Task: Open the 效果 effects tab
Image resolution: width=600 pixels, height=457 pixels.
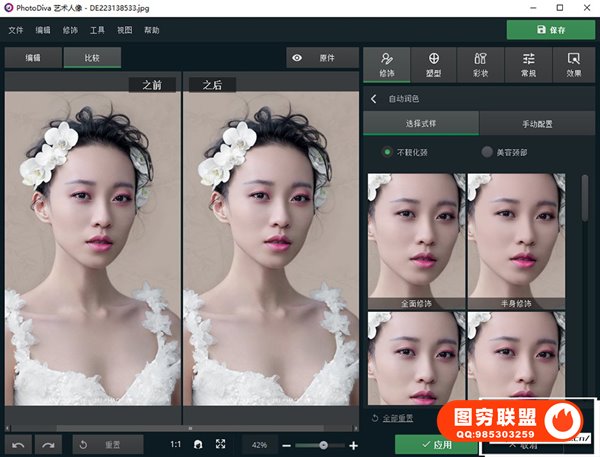Action: [573, 64]
